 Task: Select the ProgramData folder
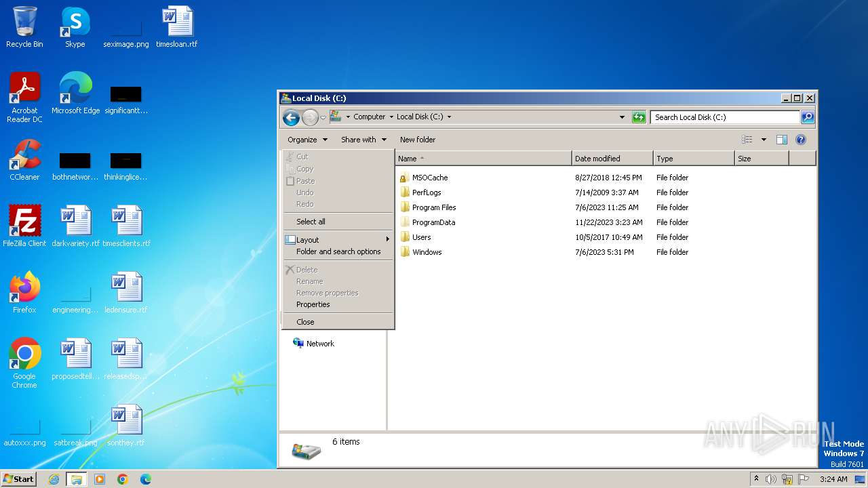[433, 222]
